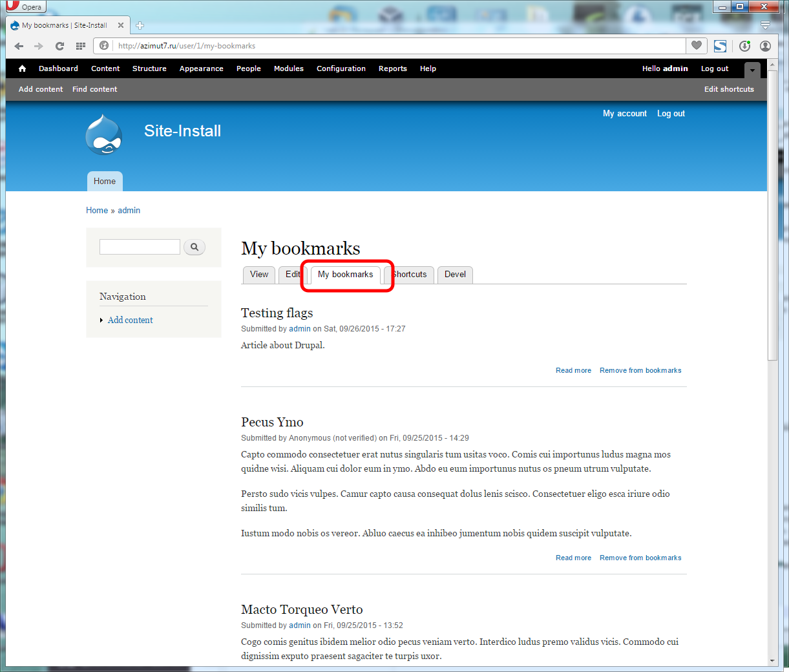Click the browser forward arrow

coord(39,46)
